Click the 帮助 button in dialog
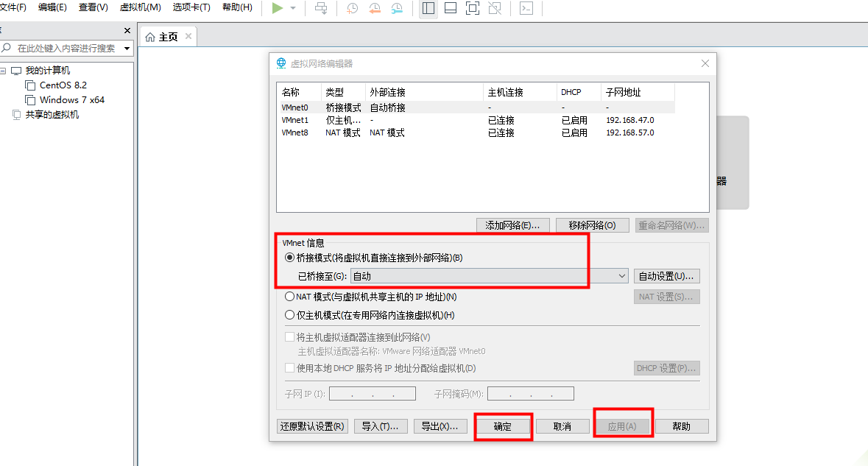The width and height of the screenshot is (868, 466). coord(682,426)
